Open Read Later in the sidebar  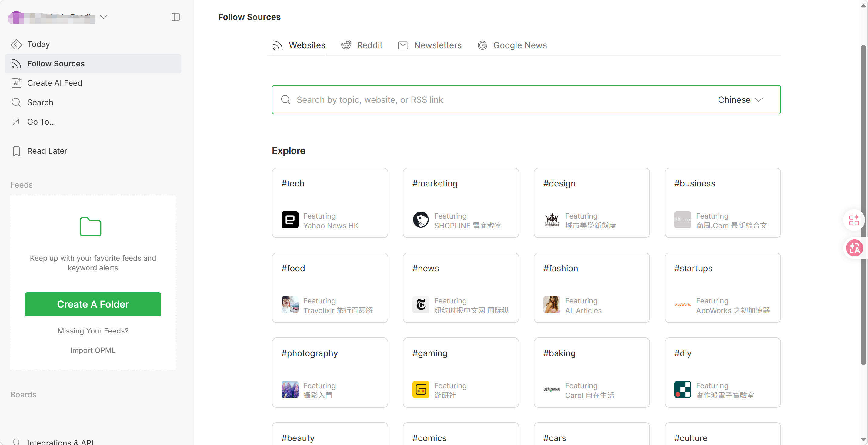tap(93, 151)
